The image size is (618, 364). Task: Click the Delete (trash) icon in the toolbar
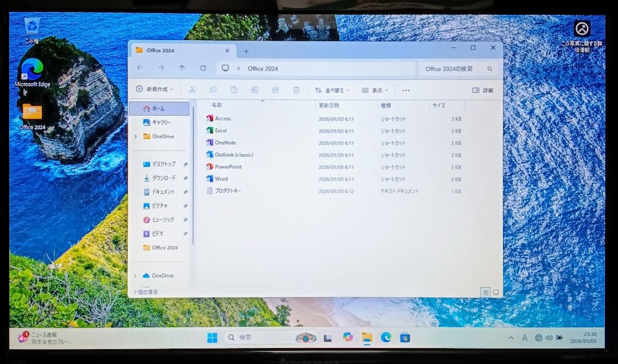pos(296,90)
